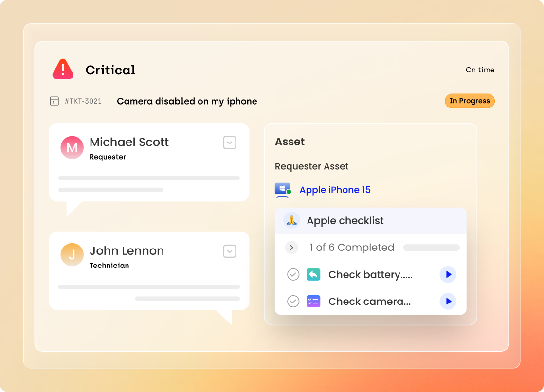Click the ticket title Camera disabled on my iphone
The width and height of the screenshot is (544, 392).
tap(187, 101)
